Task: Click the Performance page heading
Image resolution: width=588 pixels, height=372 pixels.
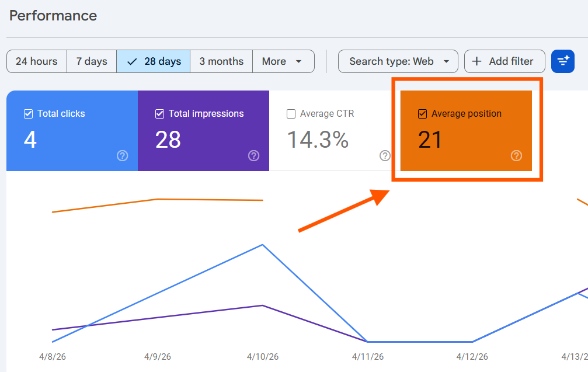Action: click(53, 16)
